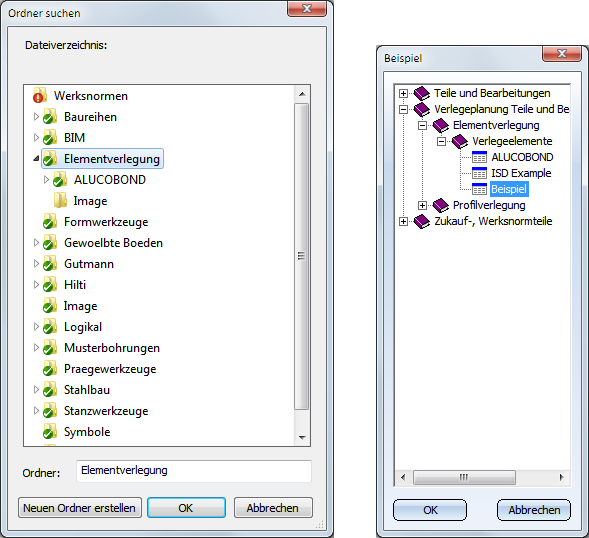
Task: Click Abbrechen in the Beispiel dialog
Action: click(x=534, y=510)
